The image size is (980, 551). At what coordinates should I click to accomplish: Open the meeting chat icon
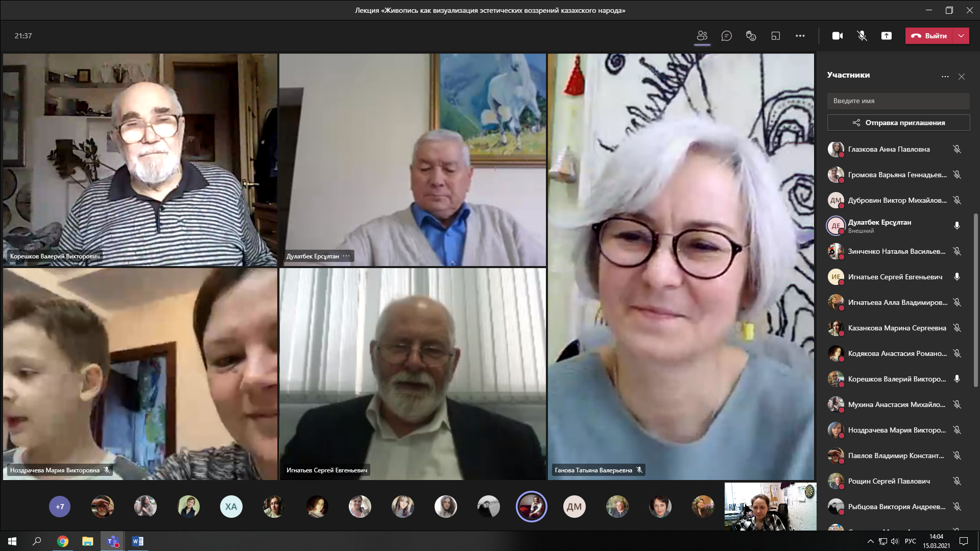726,36
